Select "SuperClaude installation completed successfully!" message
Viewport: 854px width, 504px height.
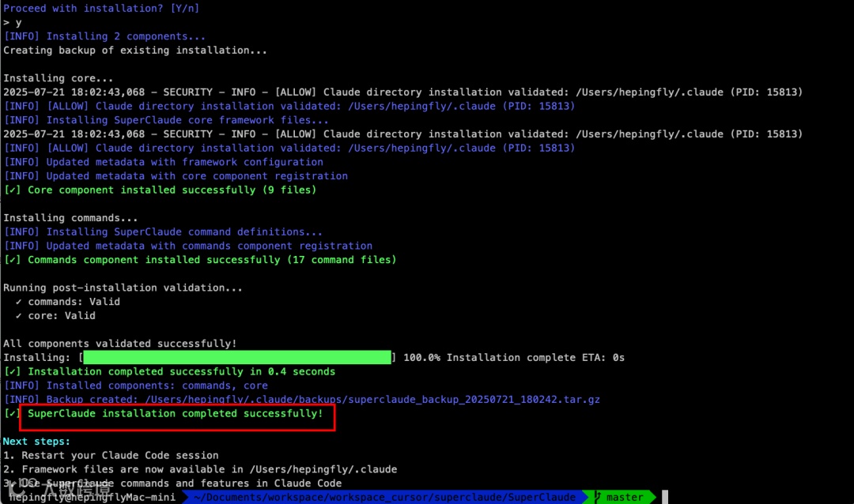[x=176, y=414]
